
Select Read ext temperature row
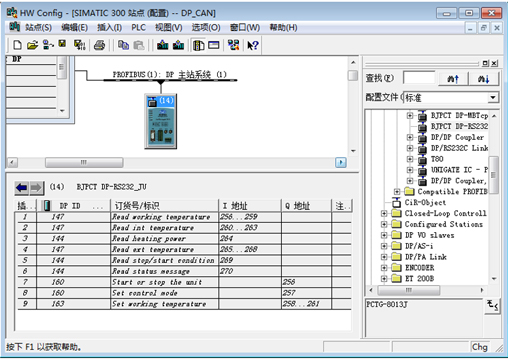tap(183, 249)
